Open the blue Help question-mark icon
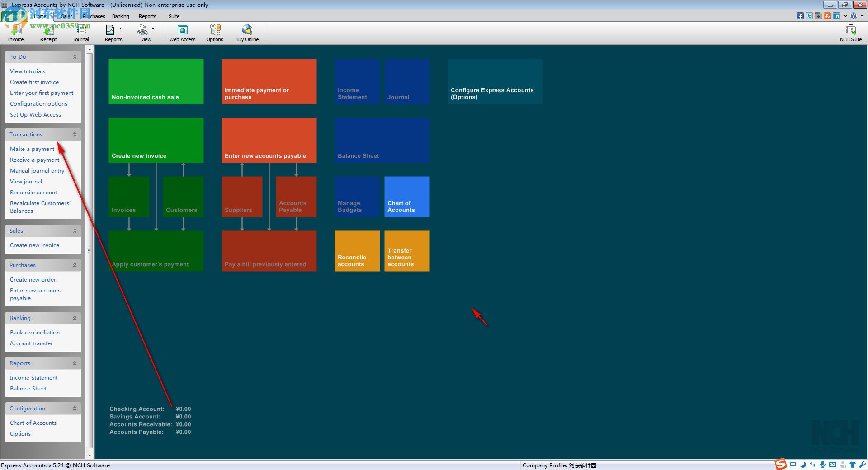 (854, 16)
